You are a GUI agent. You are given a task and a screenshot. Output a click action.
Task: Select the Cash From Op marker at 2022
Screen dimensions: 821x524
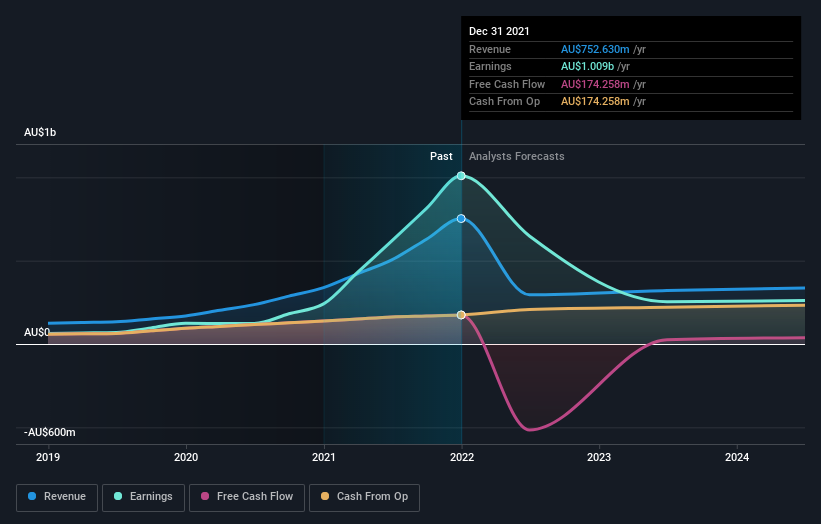point(461,315)
